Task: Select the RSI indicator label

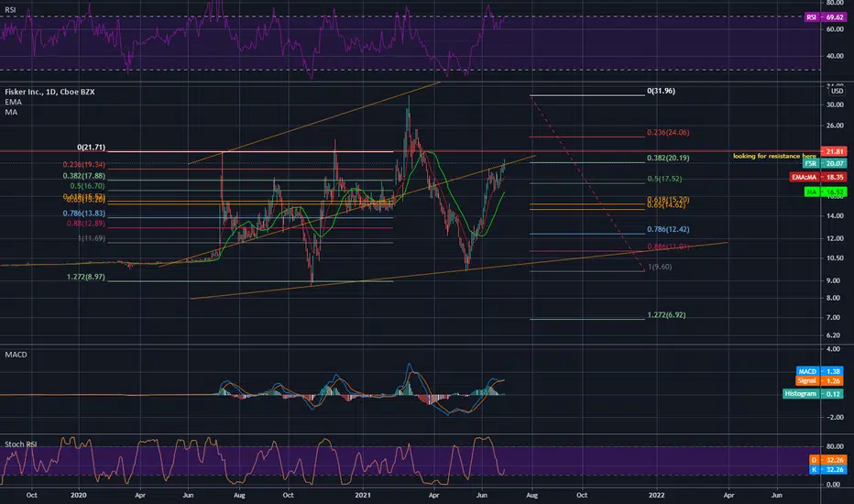Action: coord(10,10)
